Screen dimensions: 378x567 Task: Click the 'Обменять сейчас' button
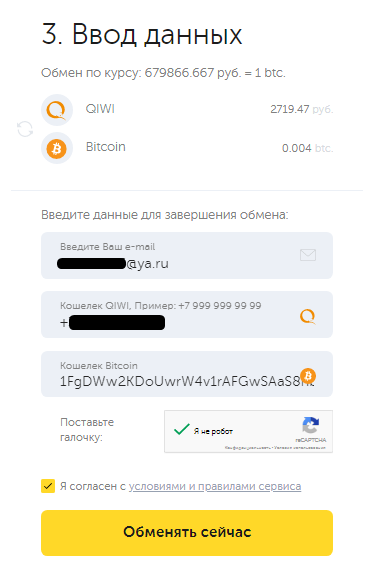pyautogui.click(x=187, y=533)
